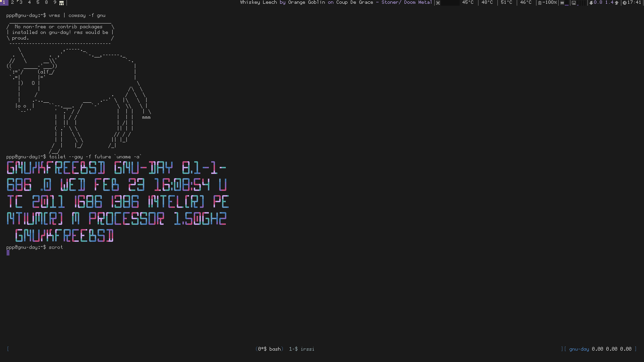
Task: Click the clock icon beside 17:41
Action: coord(625,3)
